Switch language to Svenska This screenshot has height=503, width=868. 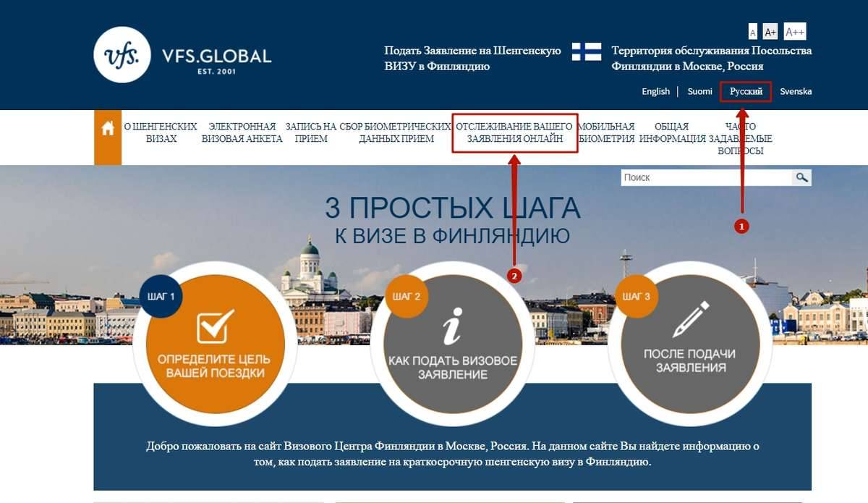pos(796,92)
